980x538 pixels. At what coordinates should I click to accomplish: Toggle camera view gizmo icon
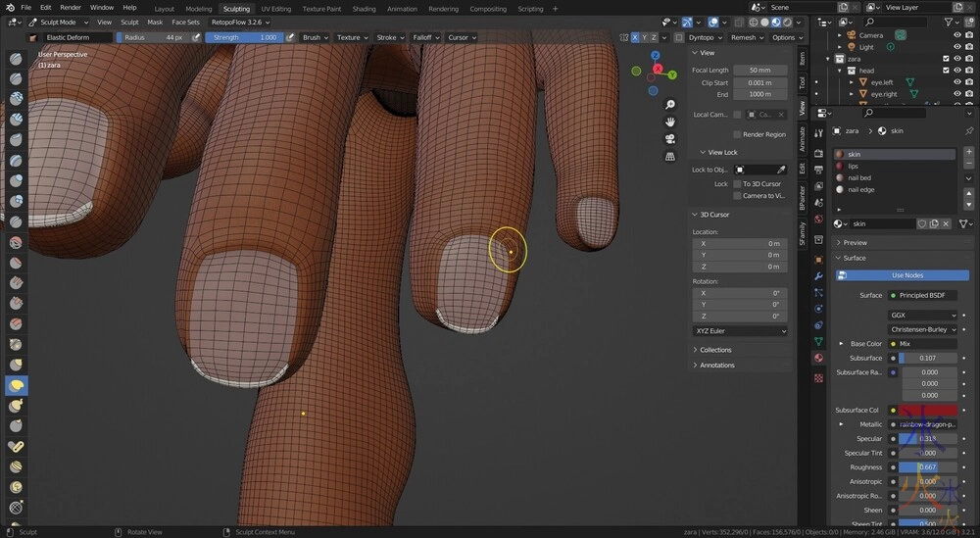click(669, 138)
